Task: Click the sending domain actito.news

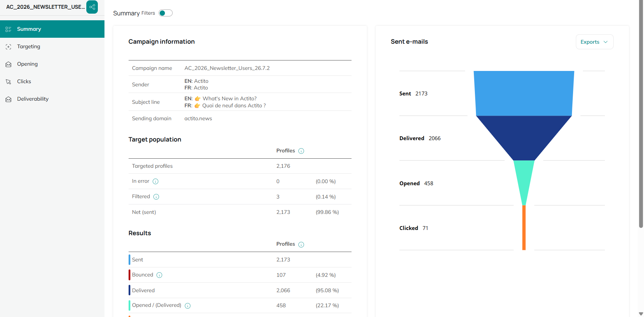Action: 198,118
